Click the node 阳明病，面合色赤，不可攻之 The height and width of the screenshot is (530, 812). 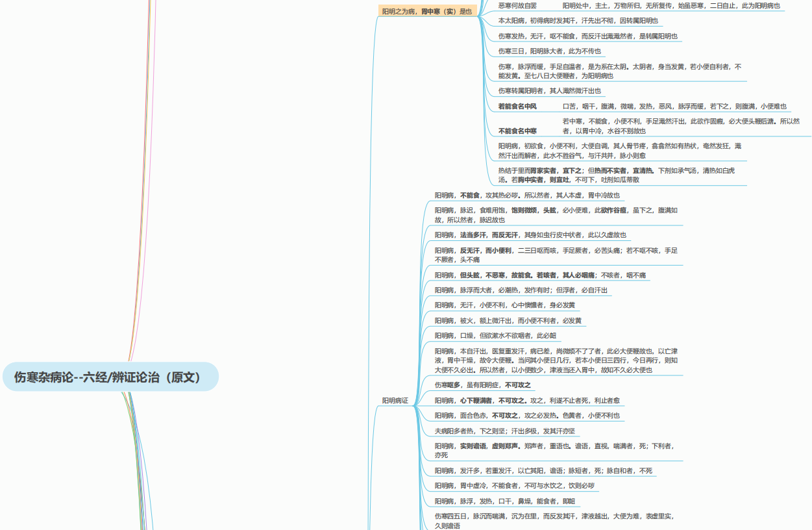526,416
